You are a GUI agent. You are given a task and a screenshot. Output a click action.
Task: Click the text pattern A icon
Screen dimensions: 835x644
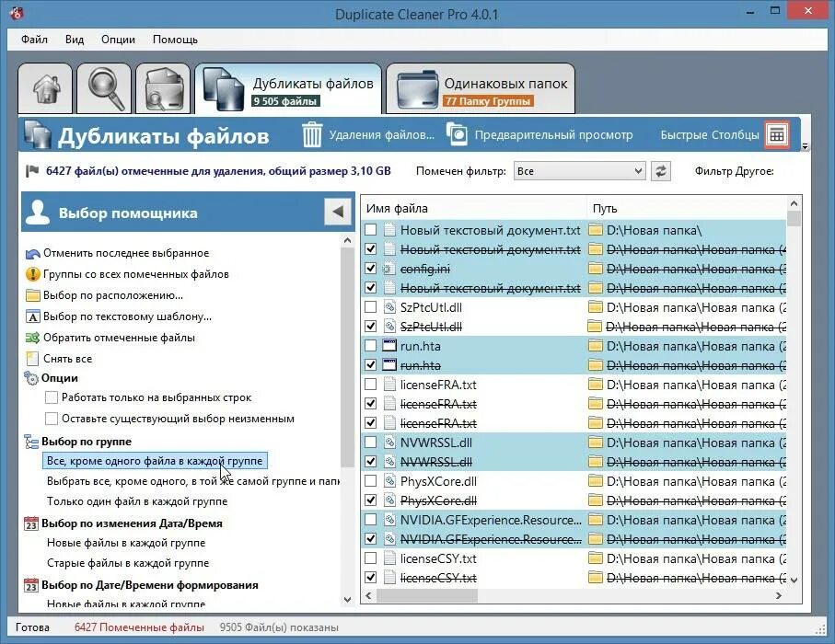32,316
